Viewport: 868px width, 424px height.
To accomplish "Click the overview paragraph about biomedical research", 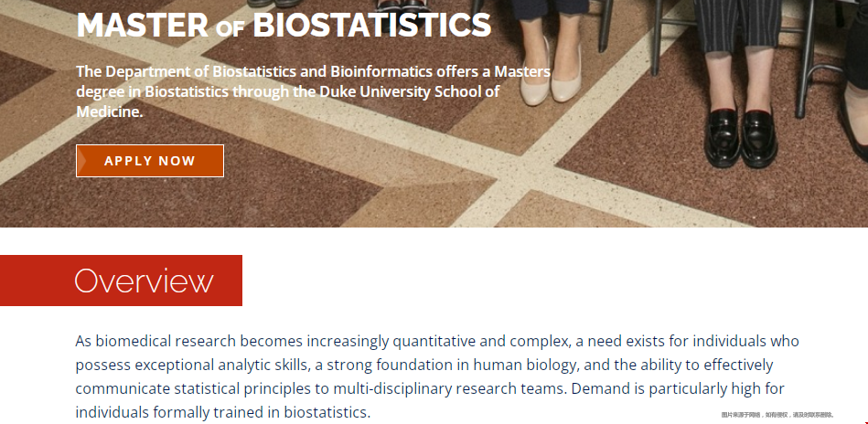I will (437, 376).
